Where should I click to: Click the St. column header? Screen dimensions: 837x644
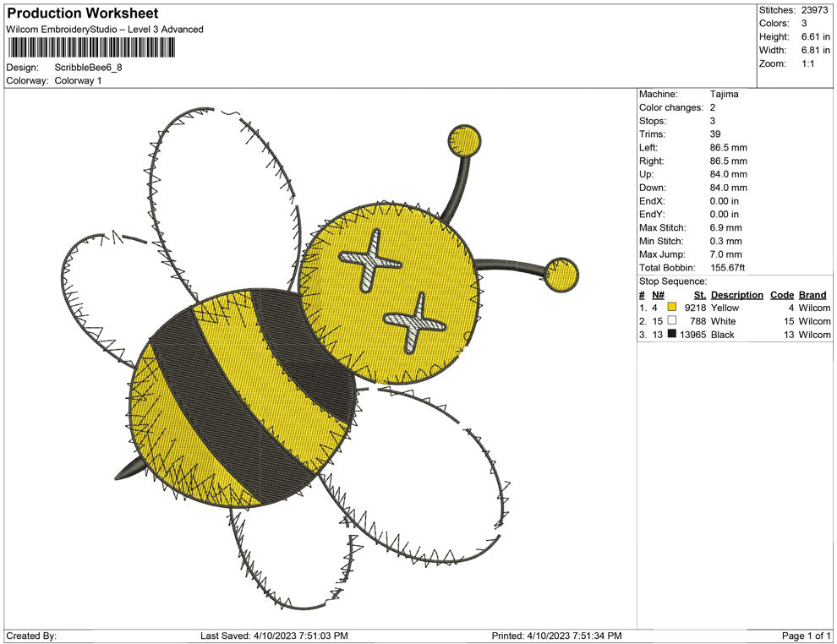click(698, 294)
